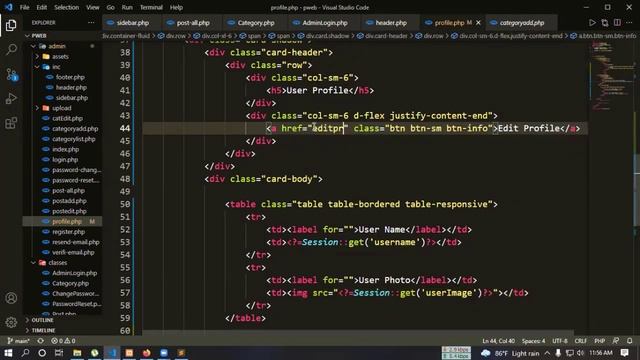This screenshot has height=360, width=640.
Task: Open the File menu
Action: coord(24,7)
